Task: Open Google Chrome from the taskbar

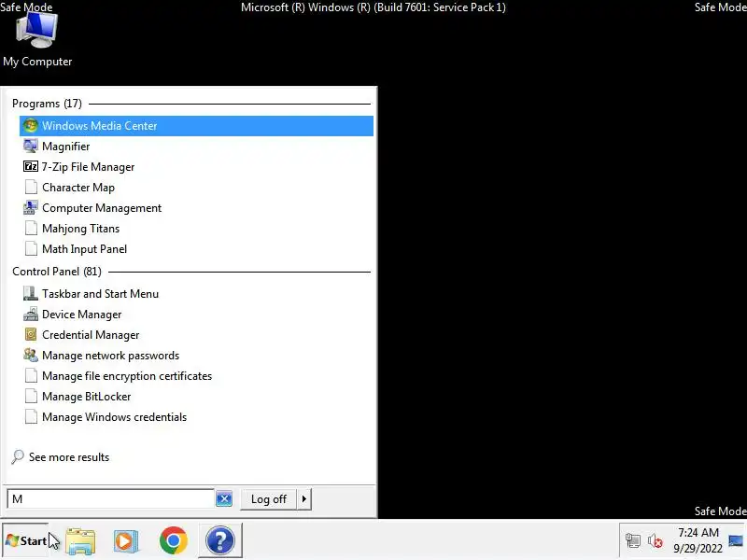Action: point(174,540)
